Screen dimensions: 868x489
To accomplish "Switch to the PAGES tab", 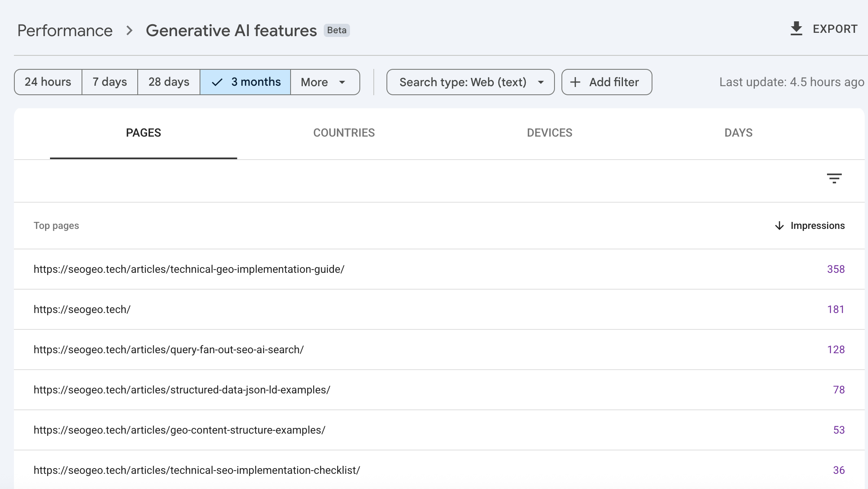I will pos(143,133).
